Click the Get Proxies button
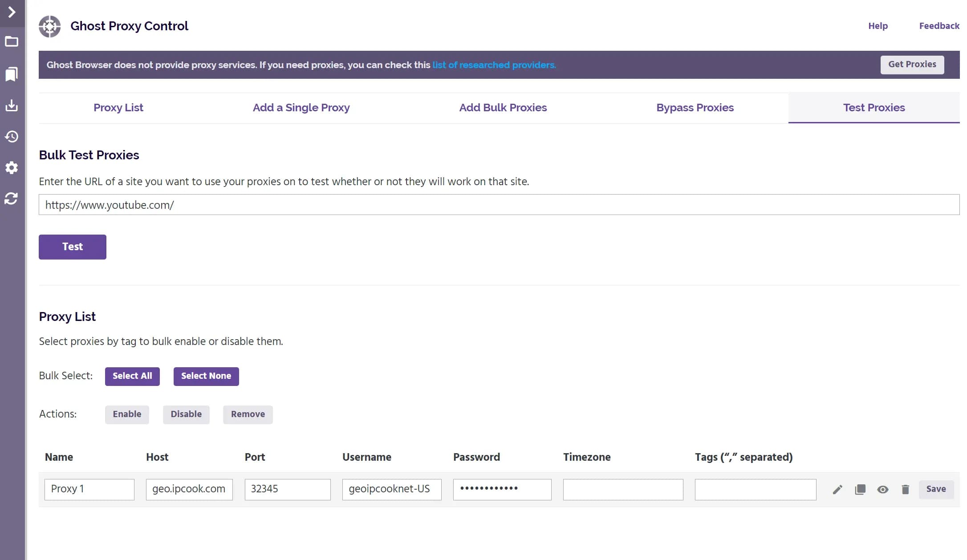 point(912,65)
